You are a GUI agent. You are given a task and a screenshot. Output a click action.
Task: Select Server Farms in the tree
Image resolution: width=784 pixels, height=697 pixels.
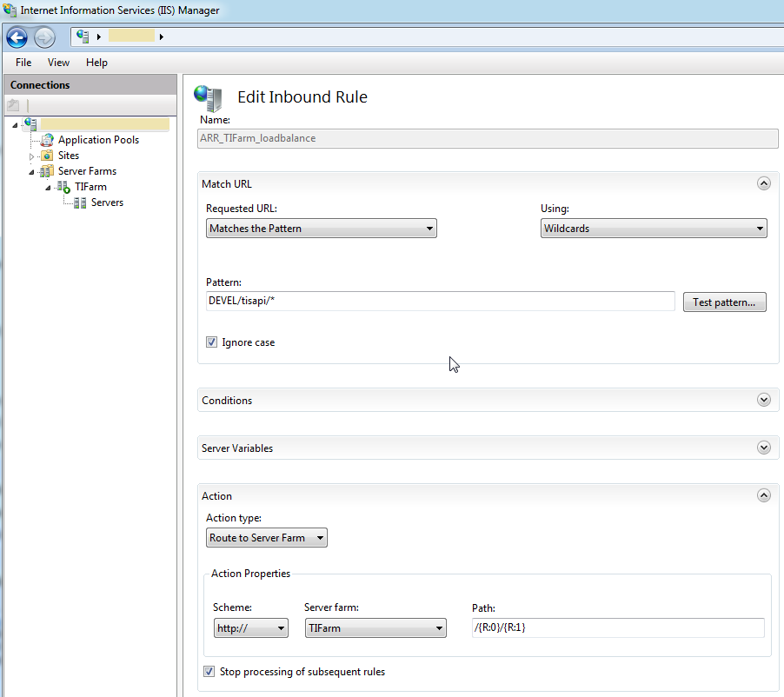[x=87, y=171]
